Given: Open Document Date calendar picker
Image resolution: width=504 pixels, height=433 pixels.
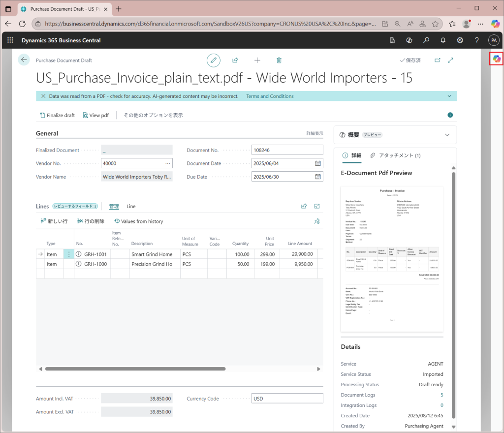Looking at the screenshot, I should point(318,163).
